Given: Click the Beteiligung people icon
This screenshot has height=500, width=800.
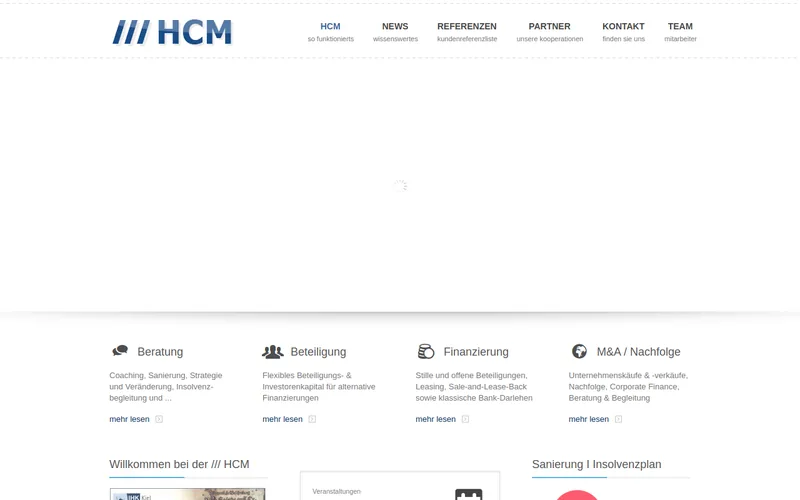Looking at the screenshot, I should coord(272,351).
